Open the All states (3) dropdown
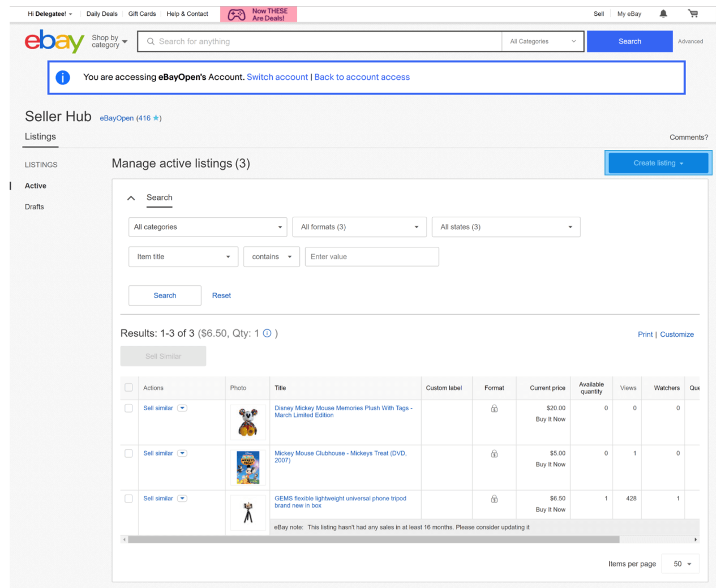This screenshot has width=725, height=588. 506,227
